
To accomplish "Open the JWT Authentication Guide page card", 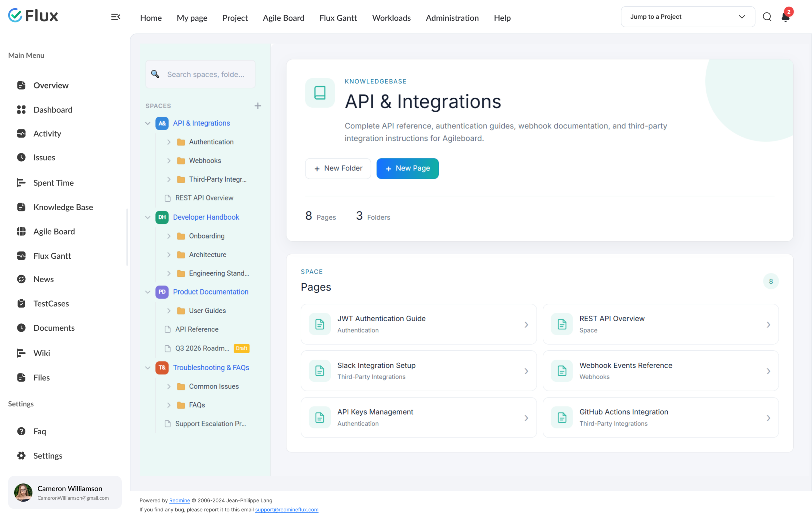I will click(418, 324).
